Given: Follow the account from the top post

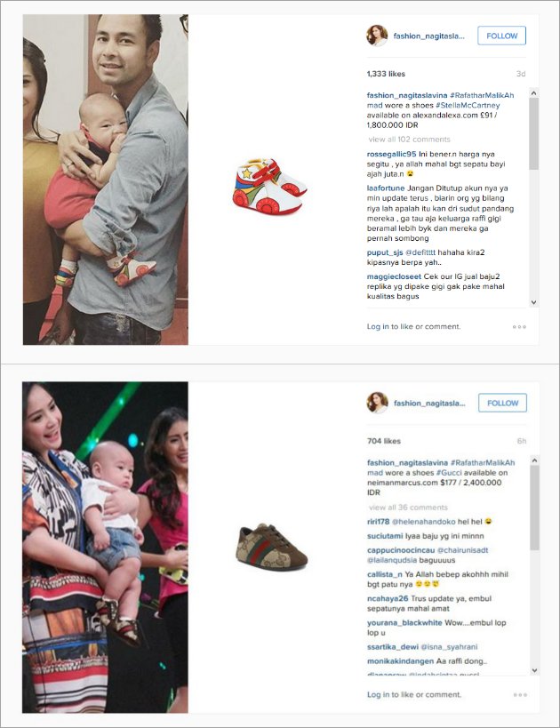Looking at the screenshot, I should pyautogui.click(x=501, y=36).
